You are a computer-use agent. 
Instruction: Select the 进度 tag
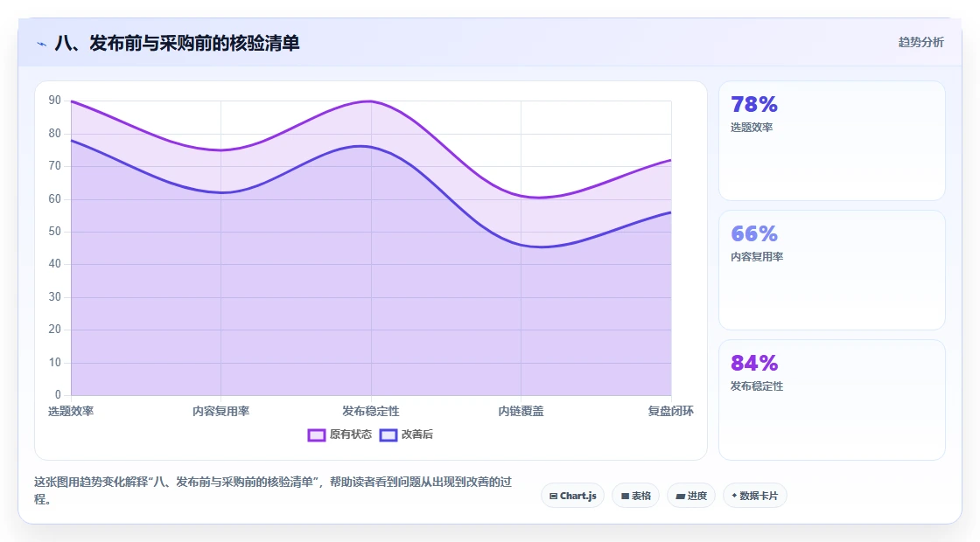pyautogui.click(x=691, y=496)
